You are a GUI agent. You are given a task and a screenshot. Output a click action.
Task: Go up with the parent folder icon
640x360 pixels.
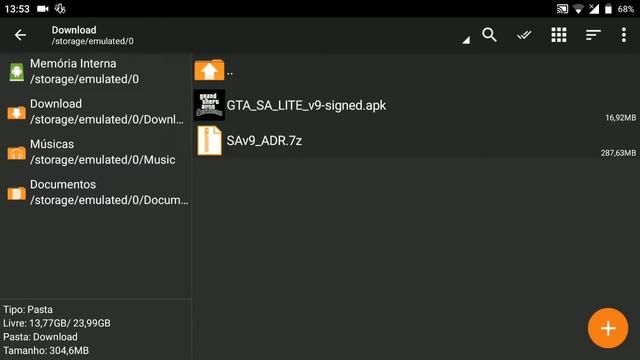pos(209,70)
